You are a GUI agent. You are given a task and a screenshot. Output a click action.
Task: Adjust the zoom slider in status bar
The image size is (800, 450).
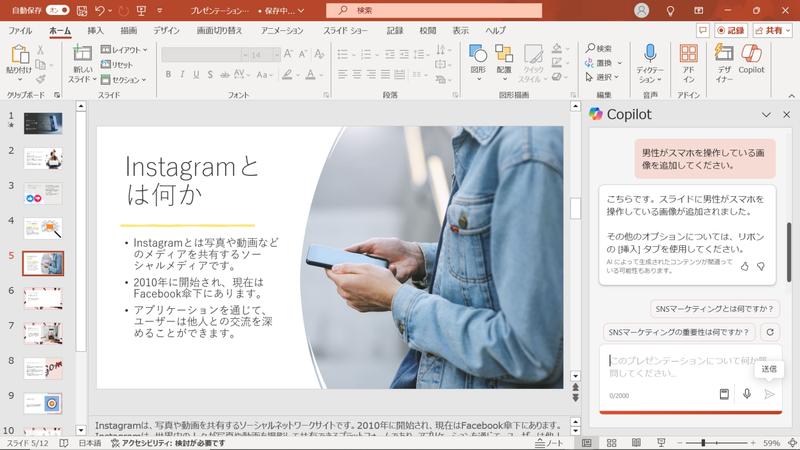(x=703, y=442)
